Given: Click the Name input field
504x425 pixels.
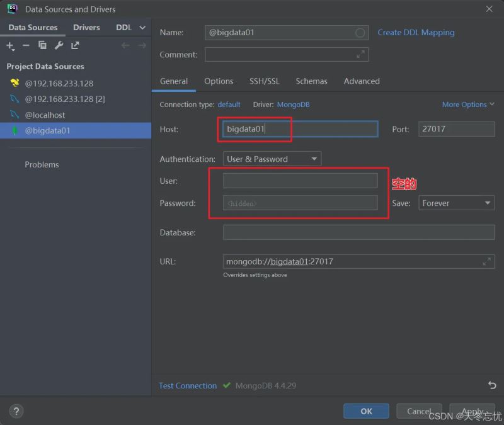Looking at the screenshot, I should (287, 33).
